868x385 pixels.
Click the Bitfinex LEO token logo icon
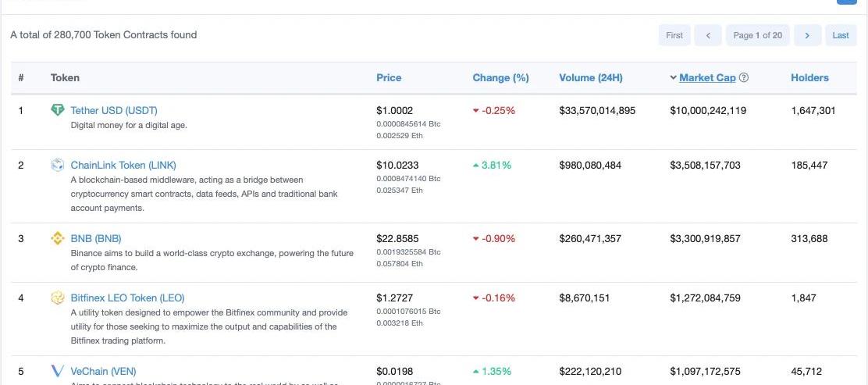pyautogui.click(x=58, y=298)
